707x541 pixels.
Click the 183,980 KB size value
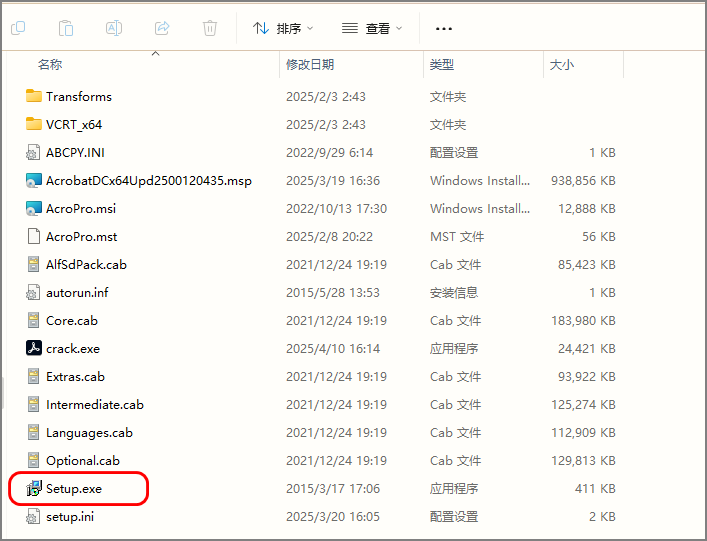pyautogui.click(x=583, y=321)
